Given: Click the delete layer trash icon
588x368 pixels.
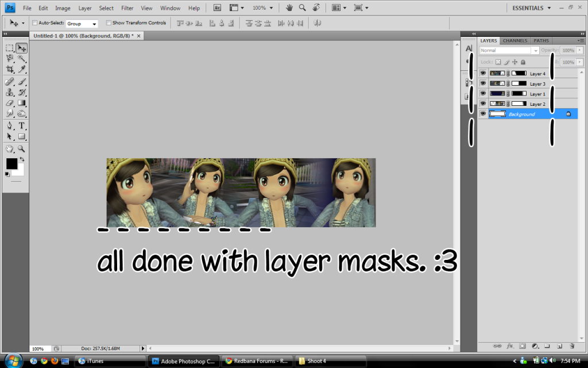Looking at the screenshot, I should 572,346.
